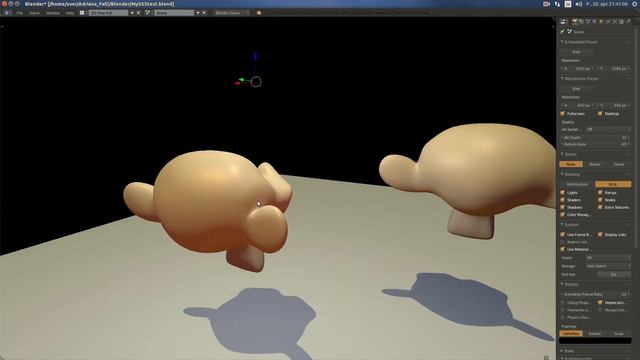Collapse the Standalone Player panel
The height and width of the screenshot is (360, 640).
click(562, 78)
